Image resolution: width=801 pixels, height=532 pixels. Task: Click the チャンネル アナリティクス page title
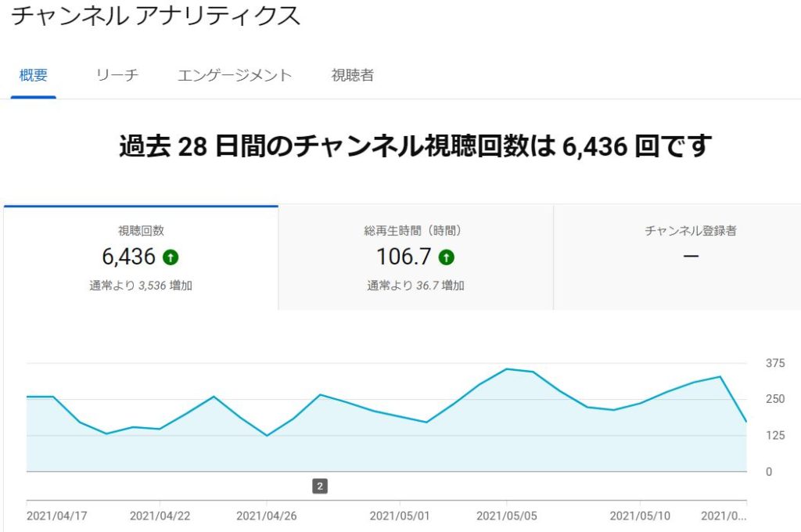[x=156, y=16]
